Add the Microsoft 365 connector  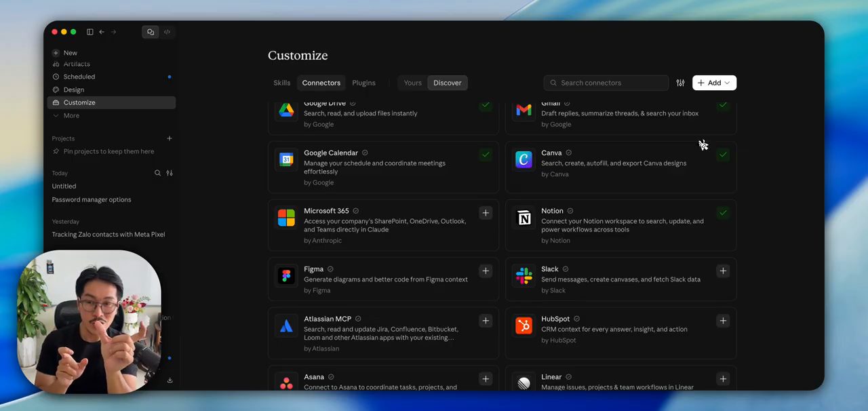[486, 213]
